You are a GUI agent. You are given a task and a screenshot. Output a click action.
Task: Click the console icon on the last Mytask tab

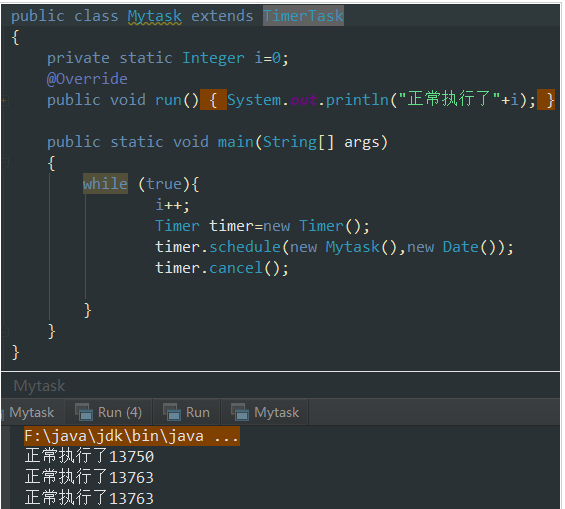[240, 412]
